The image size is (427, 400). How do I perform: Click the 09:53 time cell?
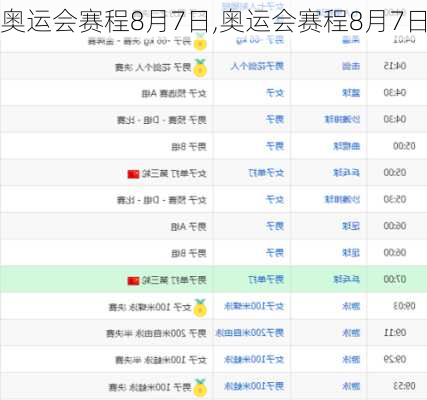tap(404, 386)
